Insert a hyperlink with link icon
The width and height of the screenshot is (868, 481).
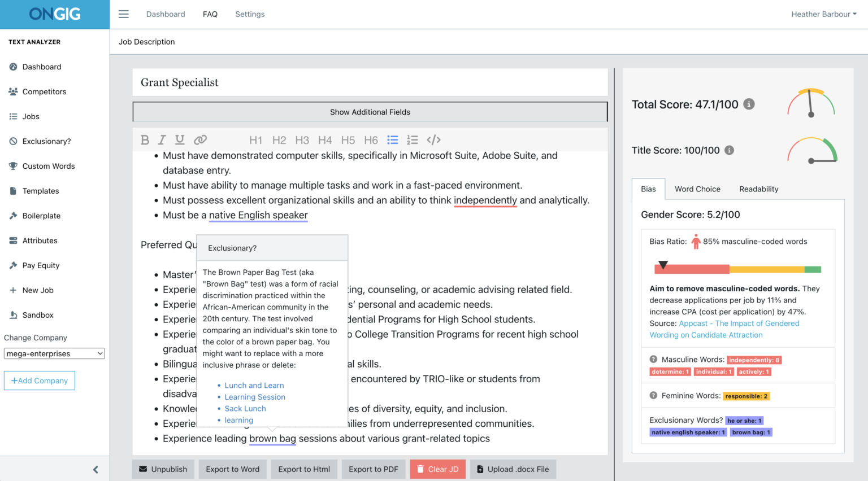tap(200, 140)
